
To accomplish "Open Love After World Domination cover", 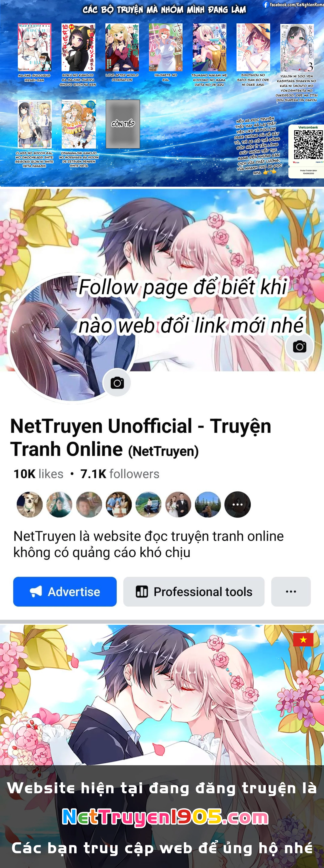I will 122,47.
